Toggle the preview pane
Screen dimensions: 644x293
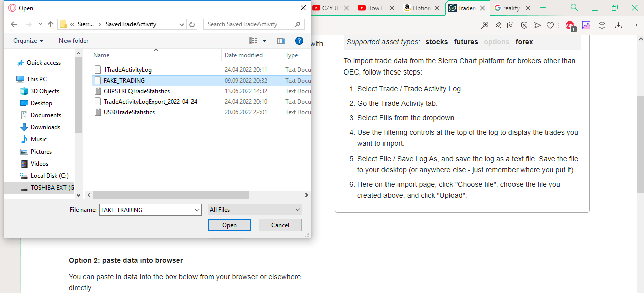coord(281,41)
